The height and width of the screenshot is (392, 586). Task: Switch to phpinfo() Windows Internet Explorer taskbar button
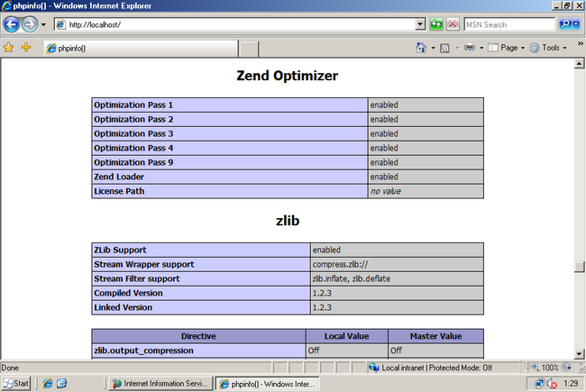tap(267, 384)
